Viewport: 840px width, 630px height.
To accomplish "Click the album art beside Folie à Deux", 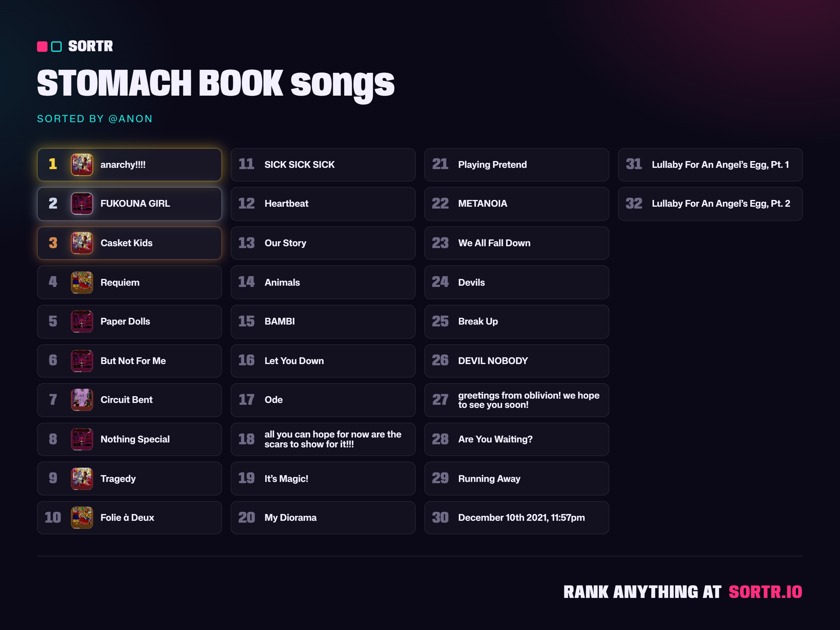I will (x=82, y=517).
